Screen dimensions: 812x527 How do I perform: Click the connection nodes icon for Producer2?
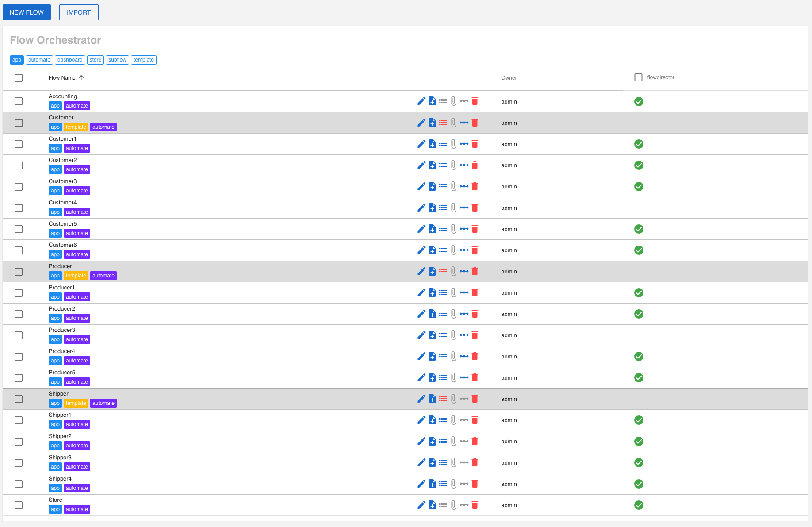[464, 314]
